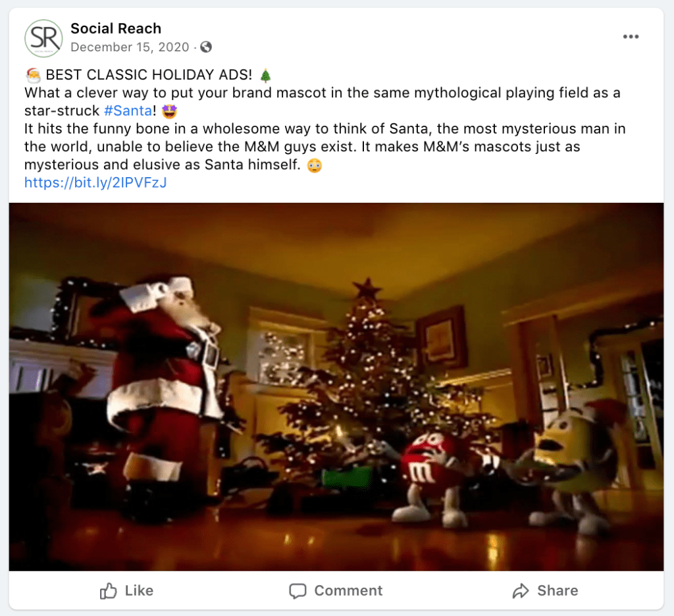674x616 pixels.
Task: Click the Share arrow icon
Action: tap(521, 591)
